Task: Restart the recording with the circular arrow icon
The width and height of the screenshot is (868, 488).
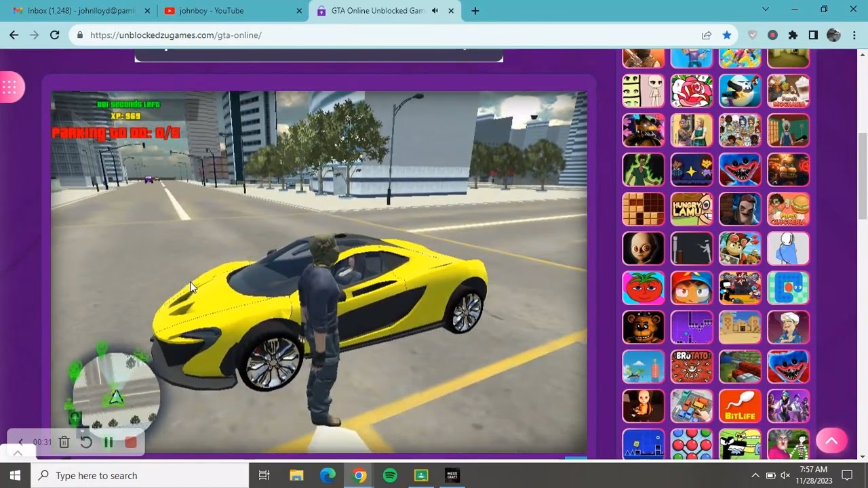Action: tap(86, 442)
